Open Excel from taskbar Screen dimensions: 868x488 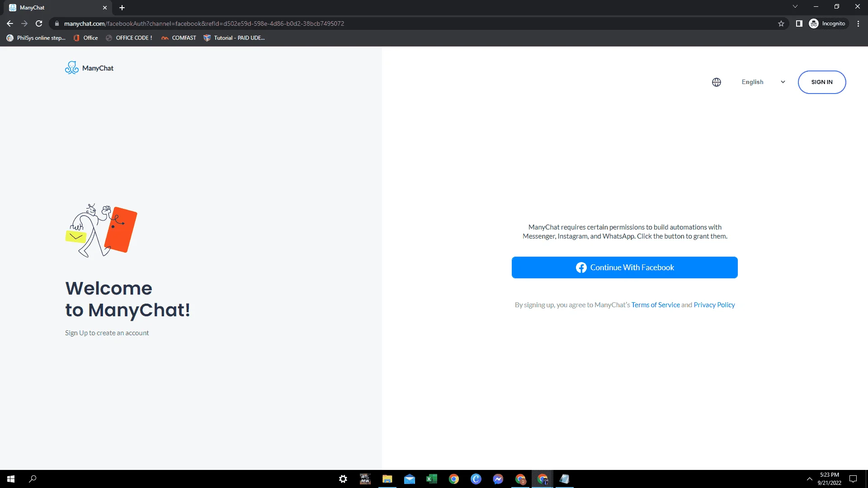point(432,479)
